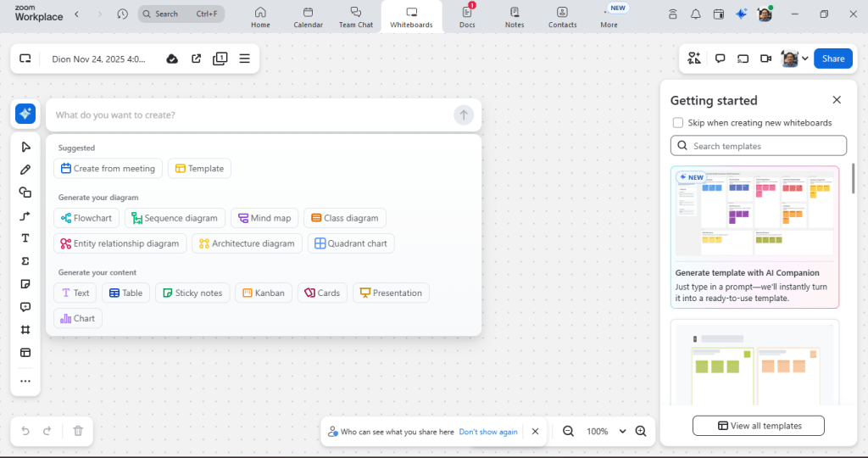Select the frame tool

pos(25,330)
